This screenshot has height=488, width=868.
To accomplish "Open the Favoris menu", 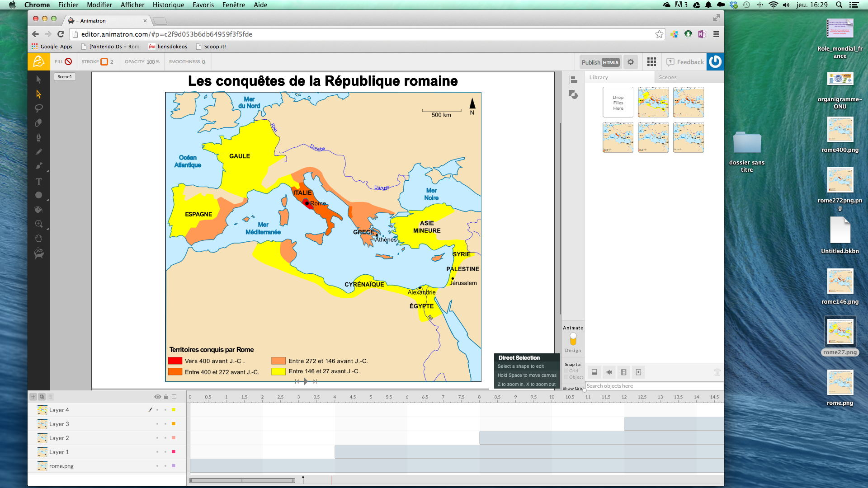I will [x=203, y=5].
